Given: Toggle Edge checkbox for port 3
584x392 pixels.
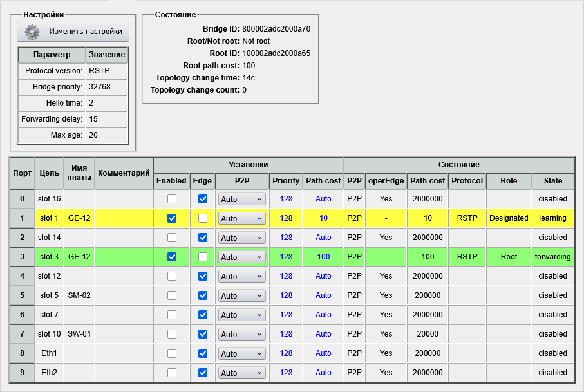Looking at the screenshot, I should tap(203, 257).
